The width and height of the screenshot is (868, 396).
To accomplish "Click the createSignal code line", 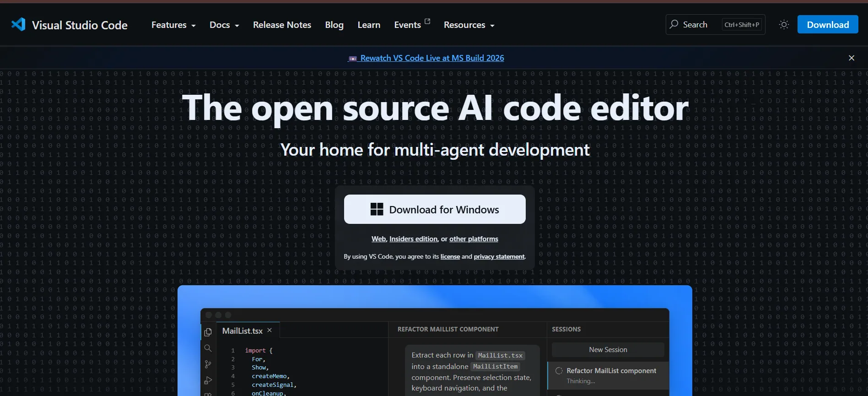I will (274, 385).
